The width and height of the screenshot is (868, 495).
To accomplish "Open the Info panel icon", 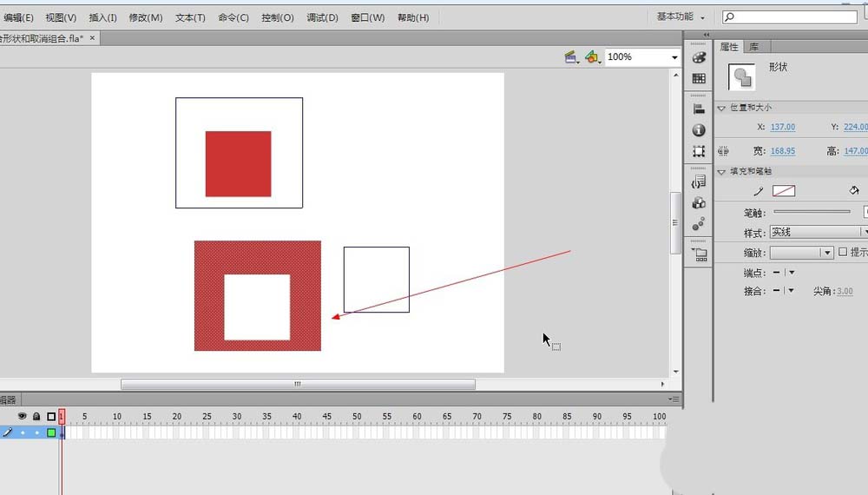I will coord(699,130).
